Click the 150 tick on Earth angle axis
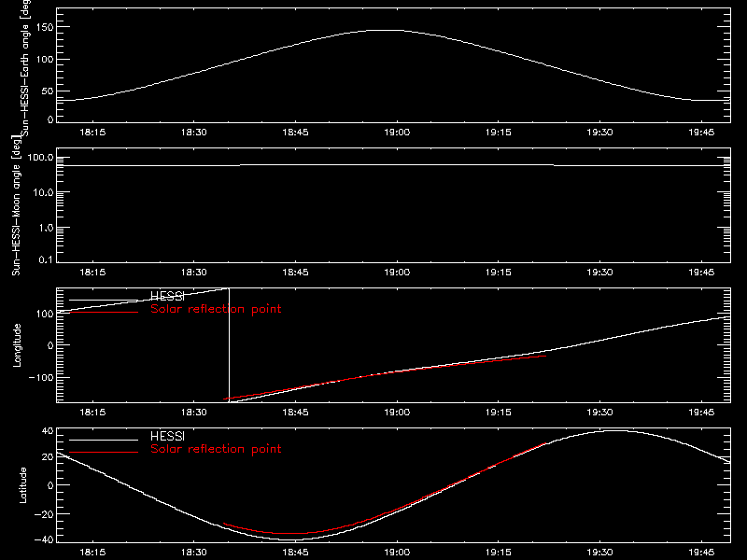This screenshot has height=560, width=747. pyautogui.click(x=45, y=28)
